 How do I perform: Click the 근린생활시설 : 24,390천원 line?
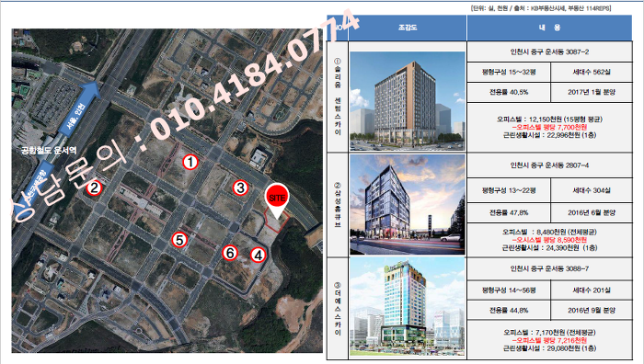click(x=549, y=248)
